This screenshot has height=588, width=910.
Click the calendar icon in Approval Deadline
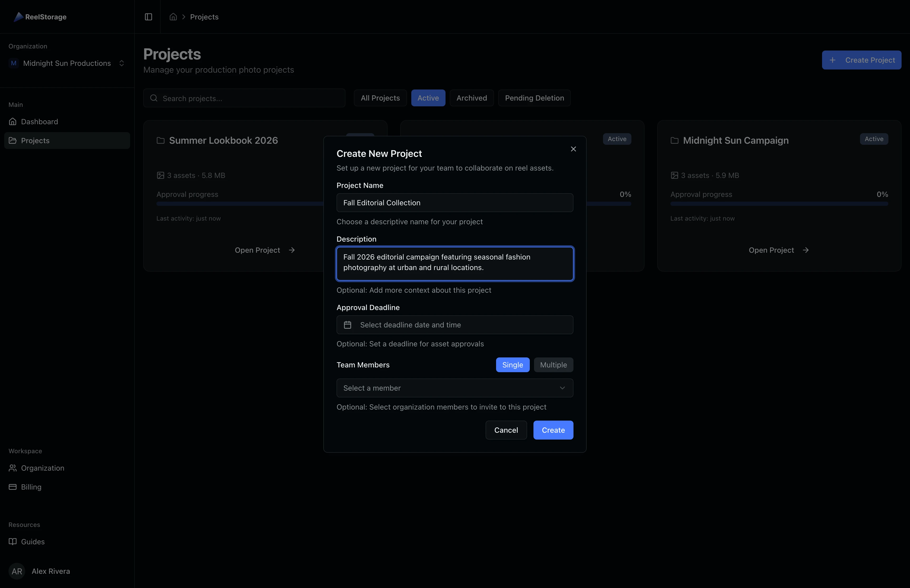tap(348, 325)
